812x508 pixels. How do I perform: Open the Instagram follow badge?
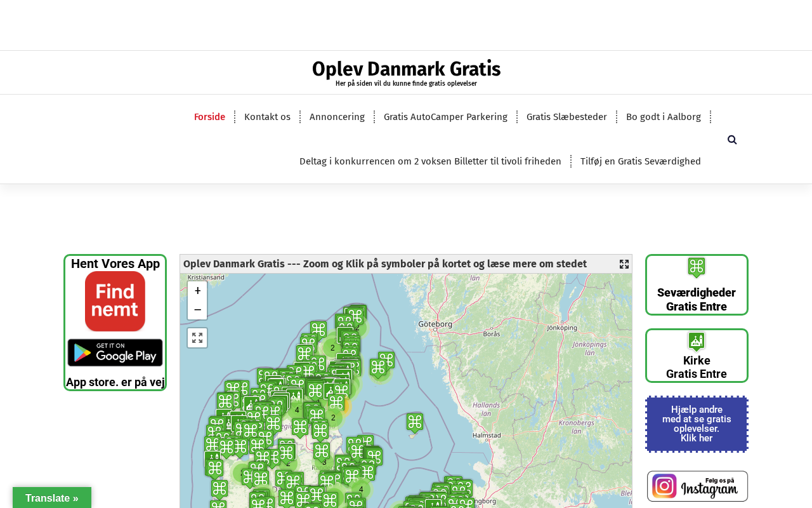[x=697, y=486]
